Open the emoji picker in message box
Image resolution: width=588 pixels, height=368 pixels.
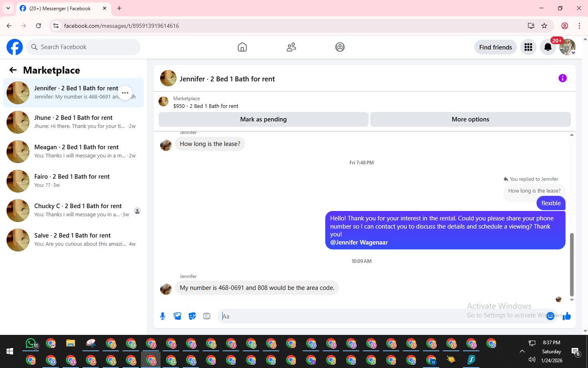[550, 316]
